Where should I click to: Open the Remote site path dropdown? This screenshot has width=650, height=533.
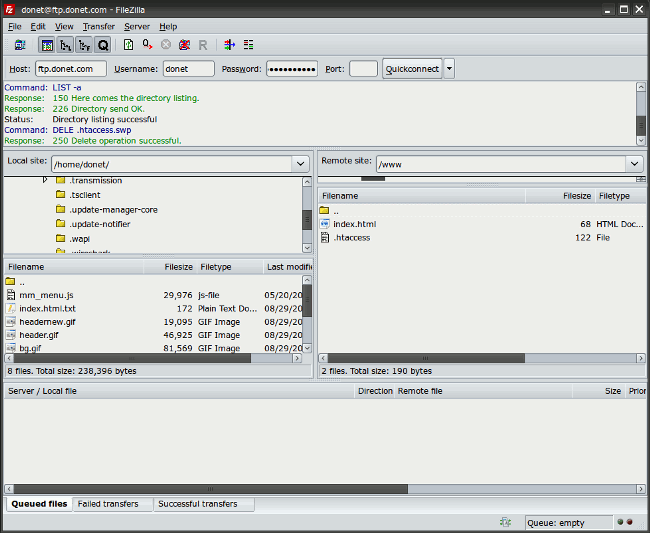point(634,164)
